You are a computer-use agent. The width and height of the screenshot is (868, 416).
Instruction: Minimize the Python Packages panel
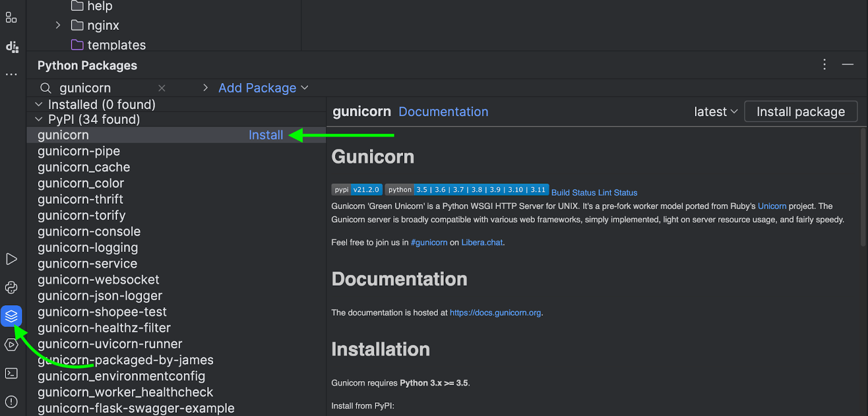[x=847, y=65]
